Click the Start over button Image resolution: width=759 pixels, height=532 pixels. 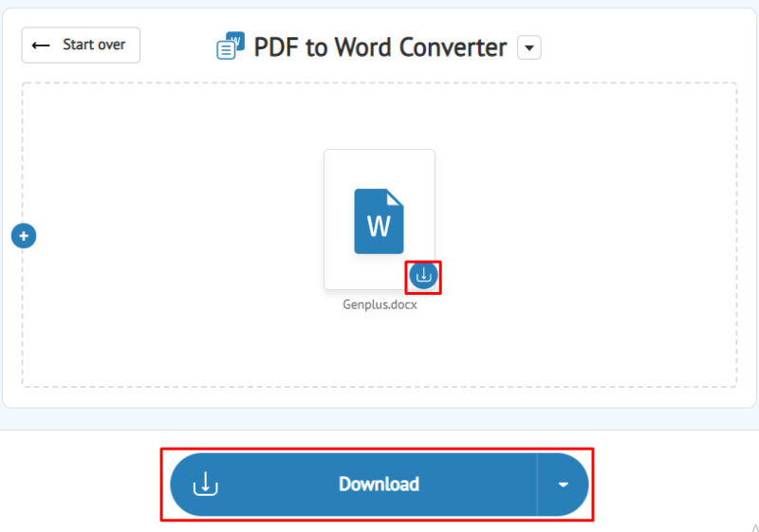click(81, 46)
